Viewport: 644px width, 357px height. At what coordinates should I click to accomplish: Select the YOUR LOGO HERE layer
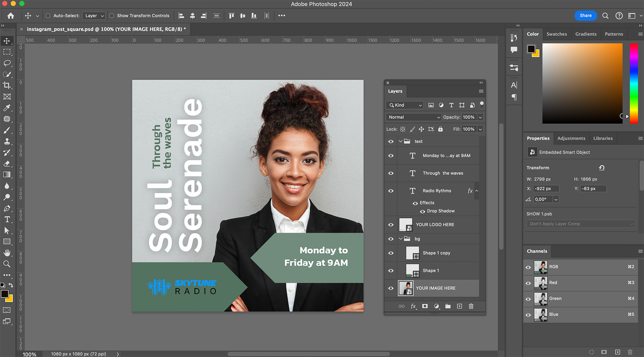point(435,225)
